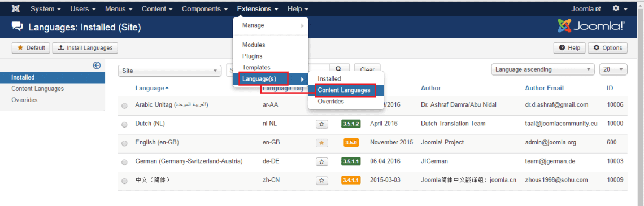644x206 pixels.
Task: Click the 3.4.1.1 version badge
Action: pyautogui.click(x=351, y=180)
